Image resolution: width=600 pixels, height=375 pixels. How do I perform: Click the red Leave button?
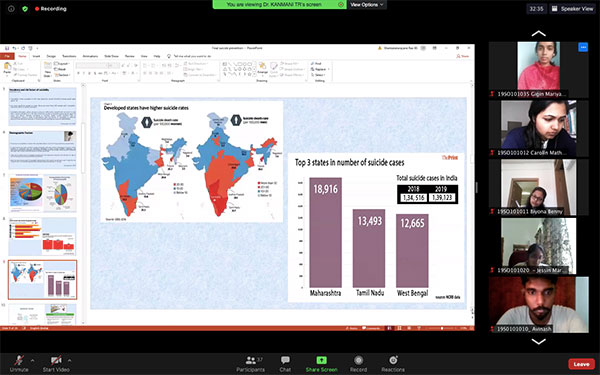click(581, 364)
